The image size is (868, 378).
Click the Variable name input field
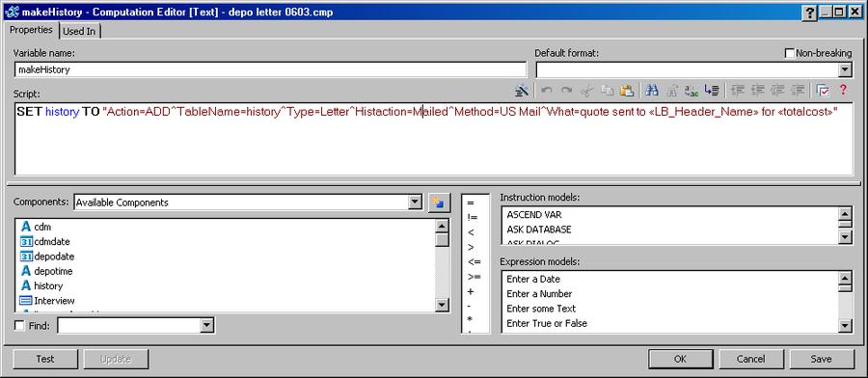pos(270,69)
